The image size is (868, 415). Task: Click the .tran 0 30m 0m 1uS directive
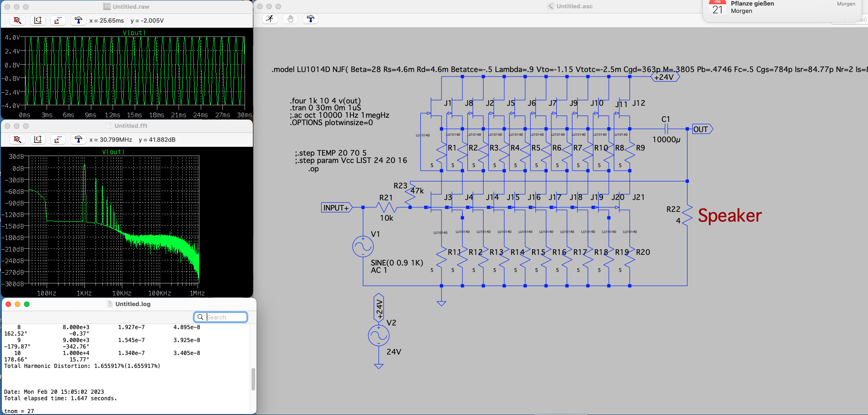[x=325, y=108]
